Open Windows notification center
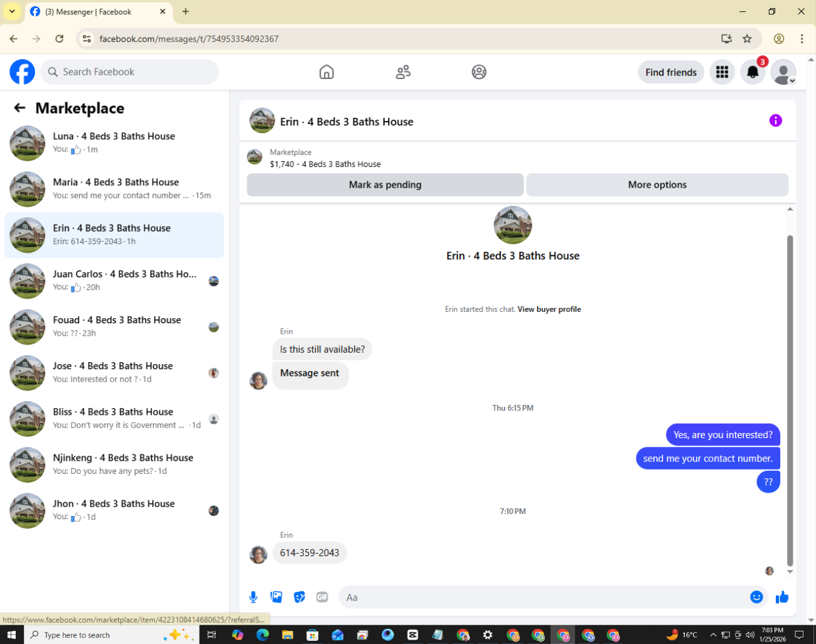Screen dimensions: 816x644 tap(800, 635)
